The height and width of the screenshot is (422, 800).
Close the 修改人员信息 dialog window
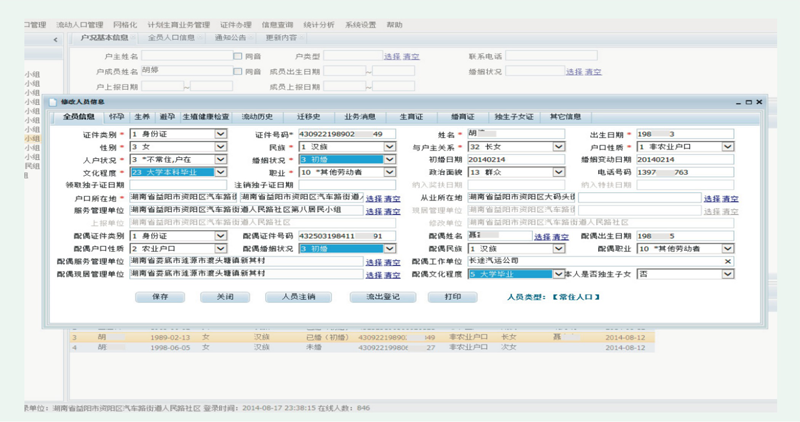[759, 102]
